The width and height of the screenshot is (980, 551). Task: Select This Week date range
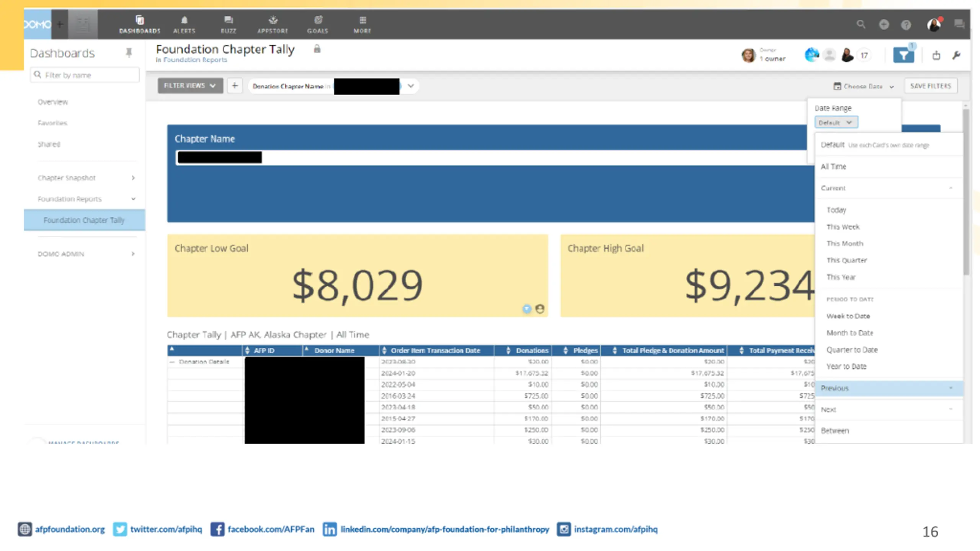pos(843,227)
